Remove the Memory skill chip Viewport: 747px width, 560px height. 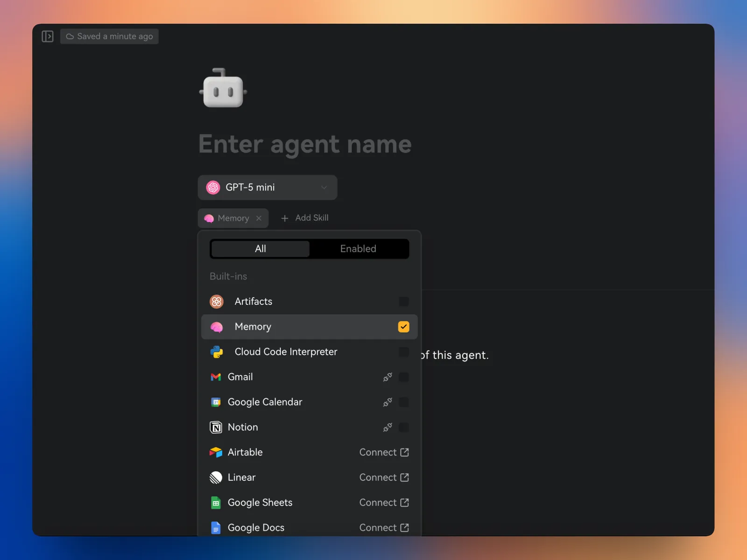259,218
